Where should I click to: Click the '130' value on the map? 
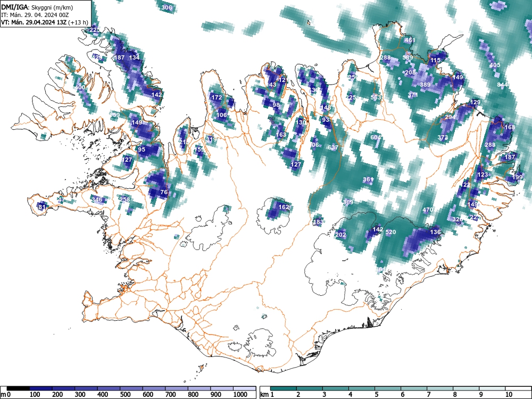click(x=301, y=122)
